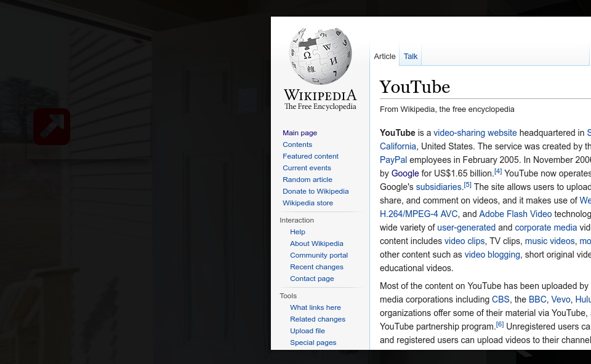Image resolution: width=591 pixels, height=364 pixels.
Task: Click the Wikipedia globe logo
Action: [320, 56]
